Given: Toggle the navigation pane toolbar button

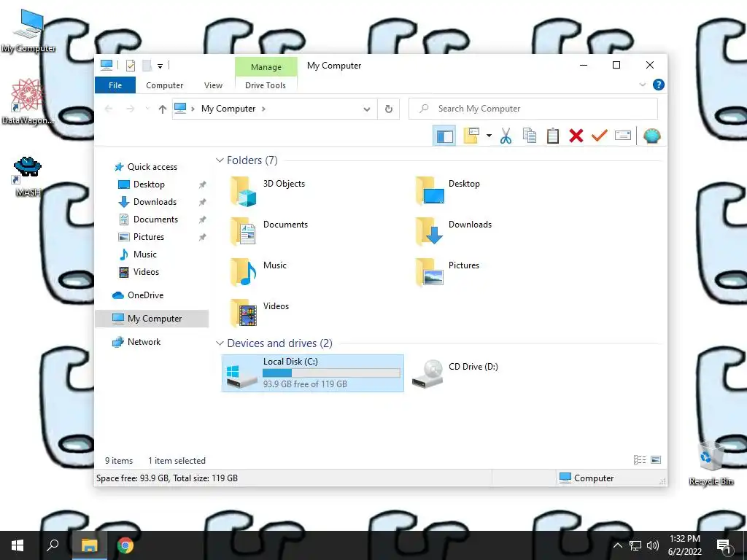Looking at the screenshot, I should point(444,136).
